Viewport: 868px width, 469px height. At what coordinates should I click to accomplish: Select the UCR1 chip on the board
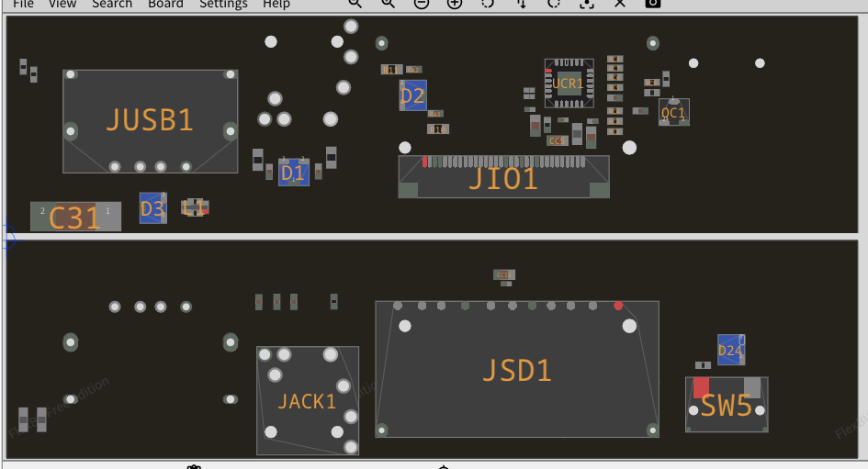[x=569, y=84]
